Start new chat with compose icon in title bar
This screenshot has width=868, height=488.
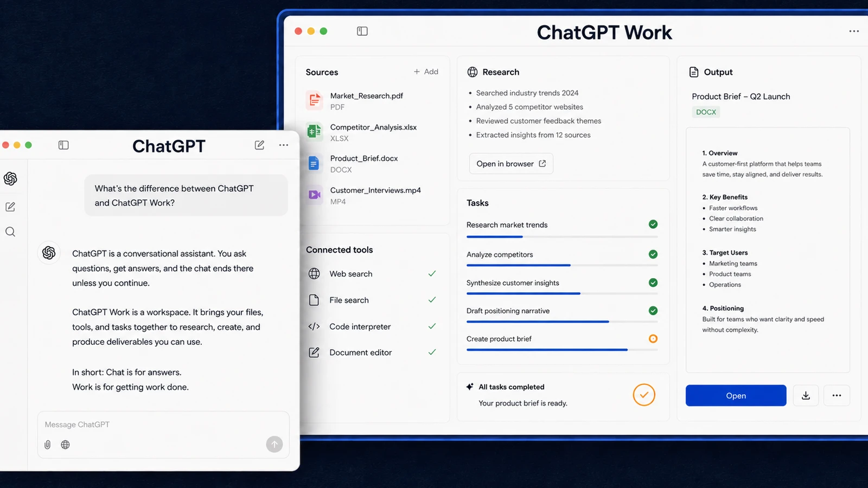tap(259, 145)
